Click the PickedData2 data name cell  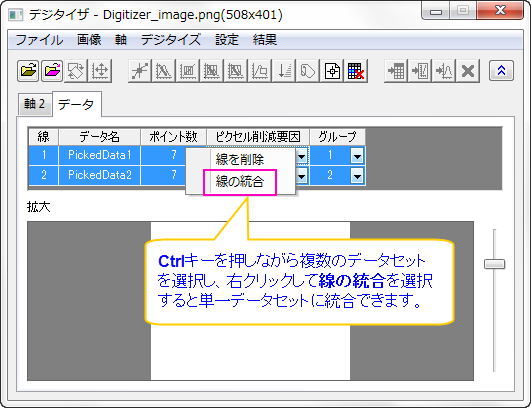[100, 175]
